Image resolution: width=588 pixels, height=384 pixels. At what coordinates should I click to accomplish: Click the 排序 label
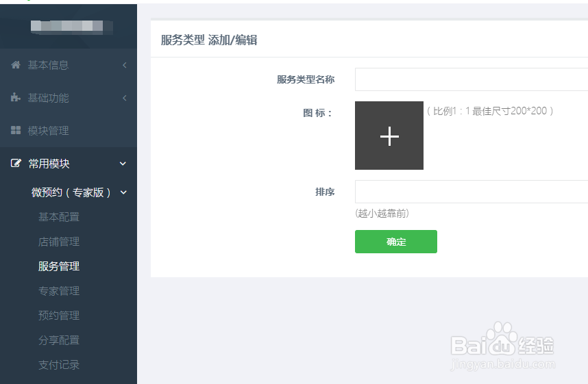point(325,192)
